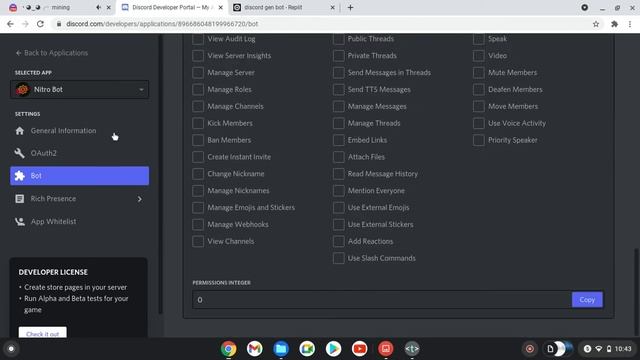This screenshot has height=360, width=640.
Task: Close the Developer Portal tab
Action: point(220,7)
